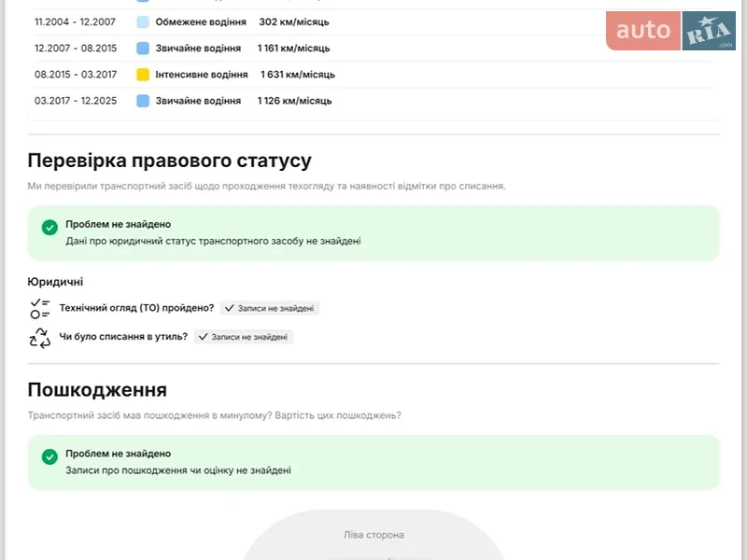Click the 'Юридичні' subheading
This screenshot has width=747, height=560.
55,282
